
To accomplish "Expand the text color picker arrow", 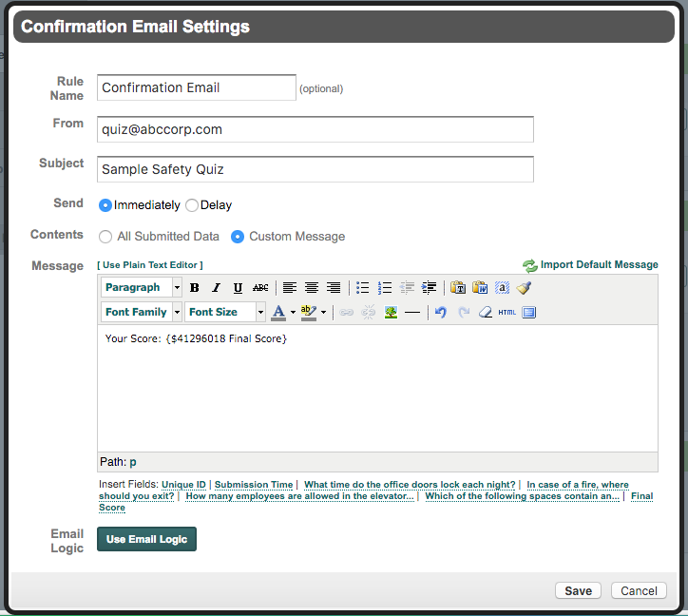I will 293,312.
